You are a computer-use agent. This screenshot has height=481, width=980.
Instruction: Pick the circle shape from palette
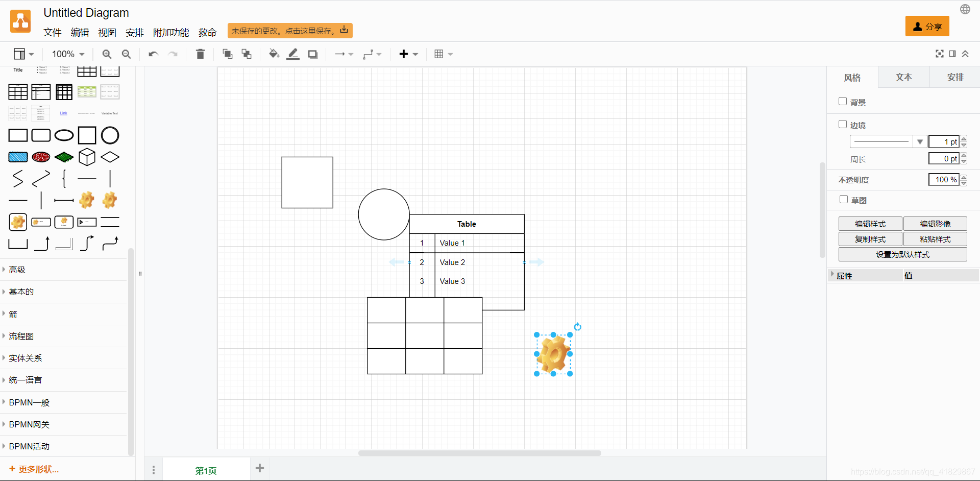[x=110, y=135]
